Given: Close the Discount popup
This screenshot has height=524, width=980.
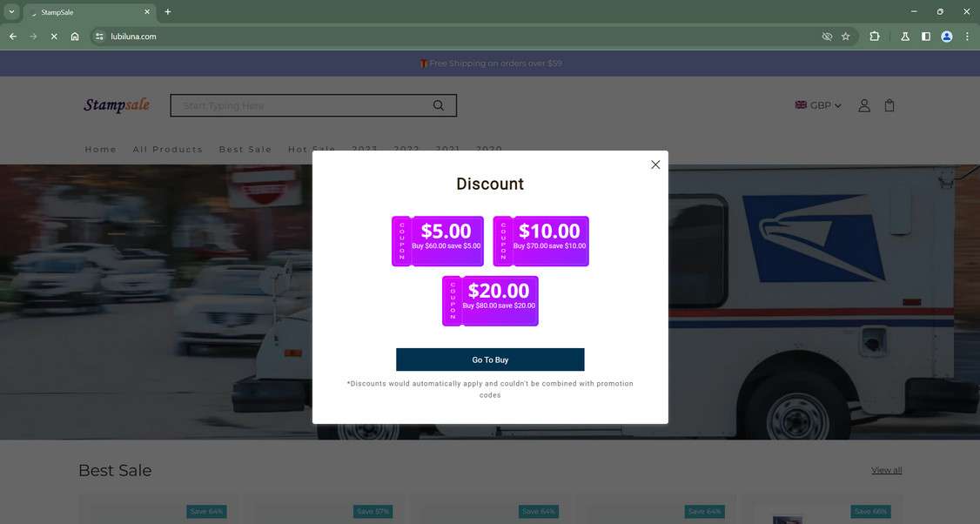Looking at the screenshot, I should coord(655,165).
